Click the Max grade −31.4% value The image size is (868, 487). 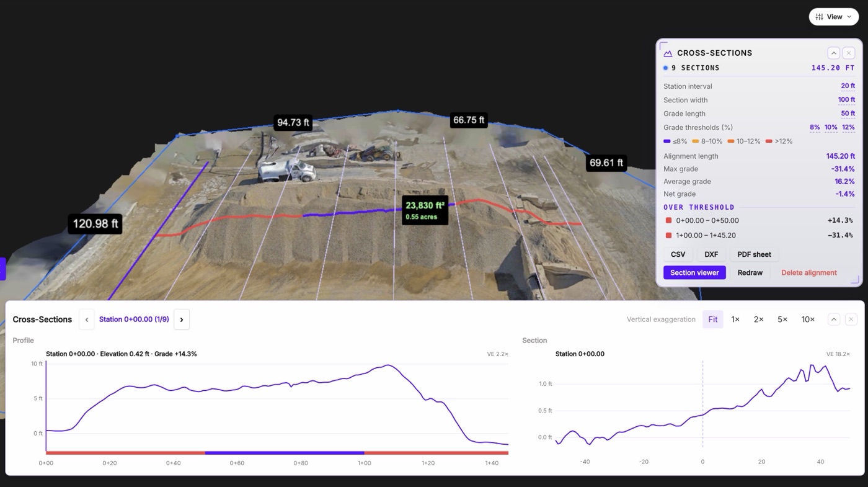[x=843, y=169]
